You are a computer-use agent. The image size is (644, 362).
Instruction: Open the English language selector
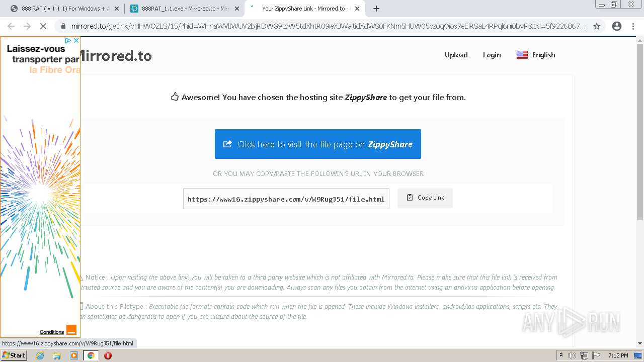536,55
